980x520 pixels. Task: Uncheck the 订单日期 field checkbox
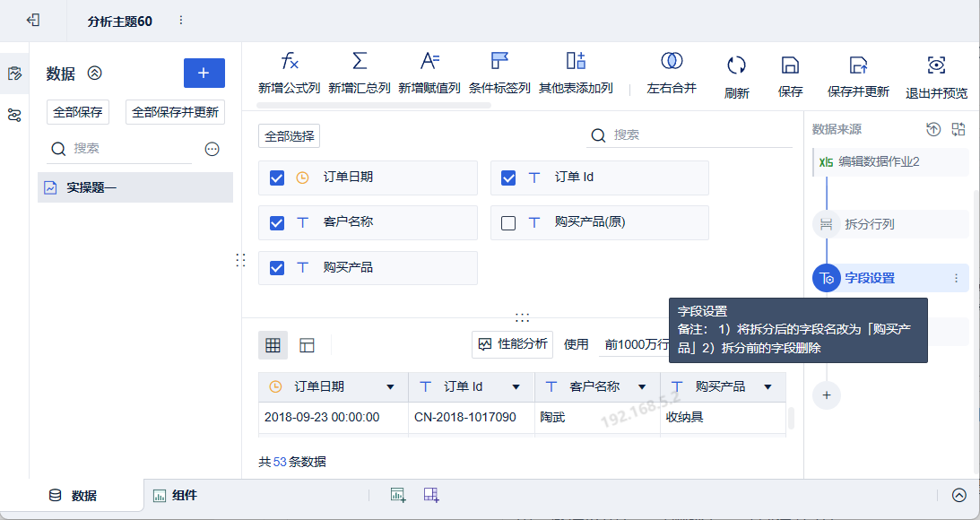(277, 178)
